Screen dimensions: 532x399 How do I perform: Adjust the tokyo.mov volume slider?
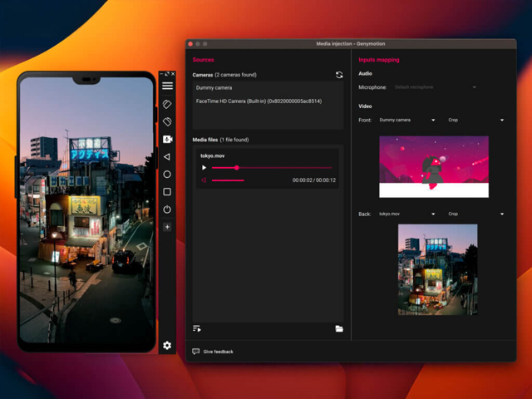point(228,180)
